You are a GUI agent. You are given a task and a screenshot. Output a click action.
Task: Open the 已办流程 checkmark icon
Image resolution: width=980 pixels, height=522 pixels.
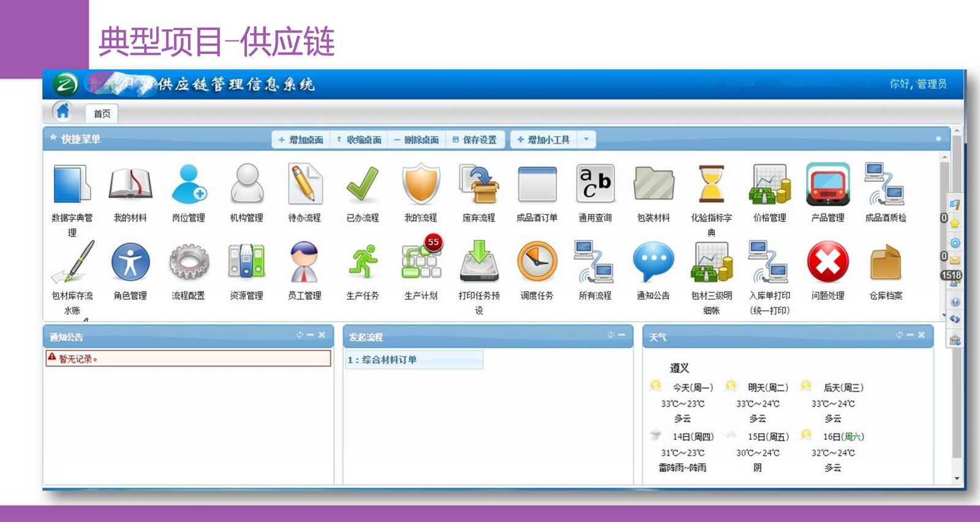point(363,184)
